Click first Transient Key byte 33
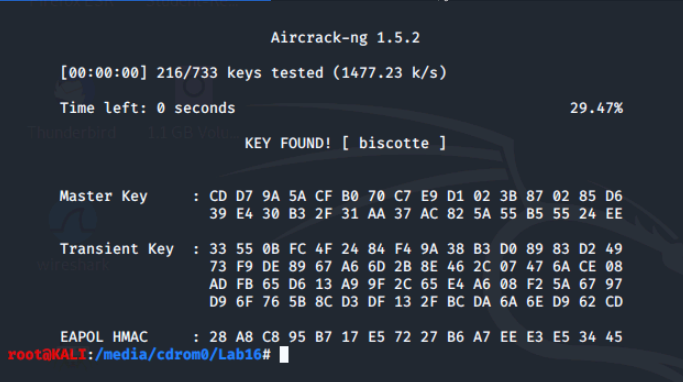 click(x=218, y=249)
